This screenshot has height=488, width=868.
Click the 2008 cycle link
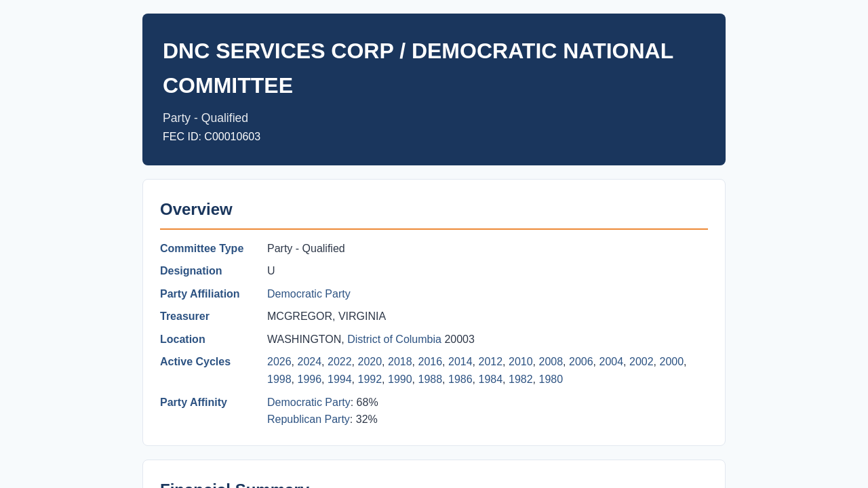551,362
